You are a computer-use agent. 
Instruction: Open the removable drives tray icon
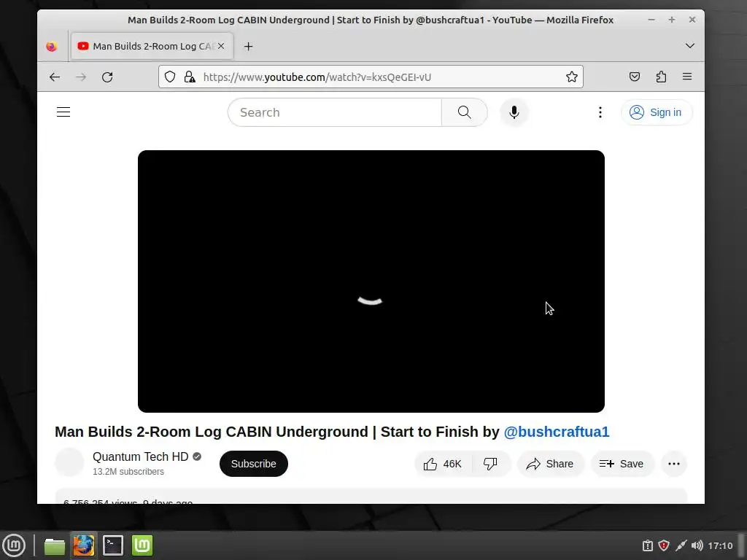click(648, 545)
